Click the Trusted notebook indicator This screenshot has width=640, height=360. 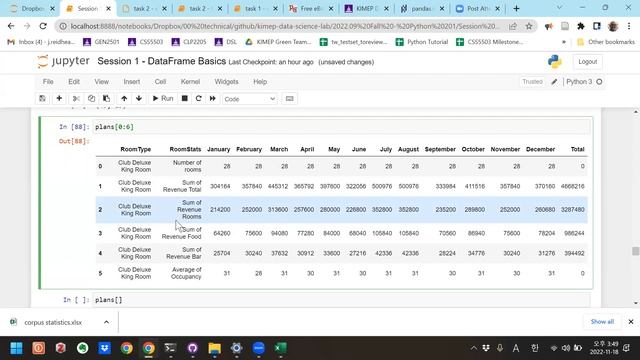(x=532, y=82)
